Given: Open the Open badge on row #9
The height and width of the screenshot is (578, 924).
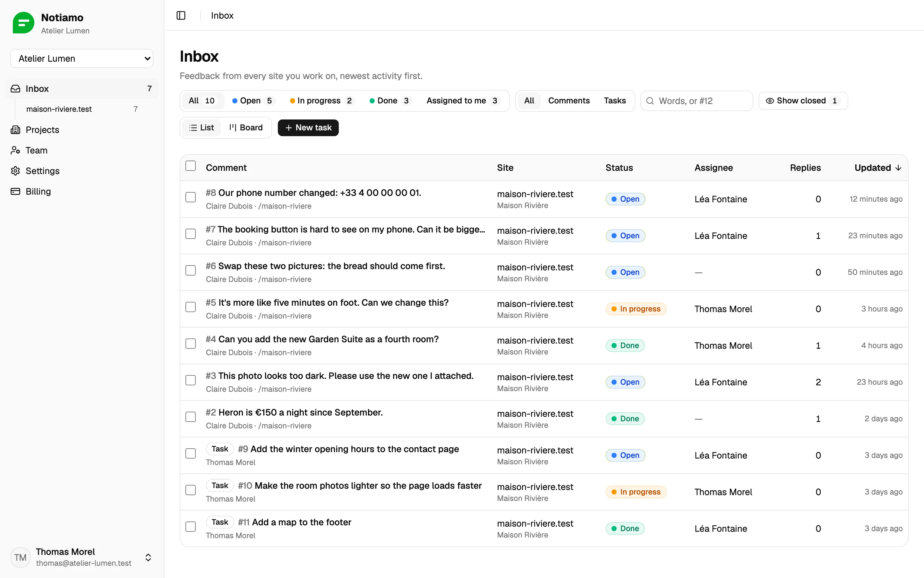Looking at the screenshot, I should pos(625,455).
